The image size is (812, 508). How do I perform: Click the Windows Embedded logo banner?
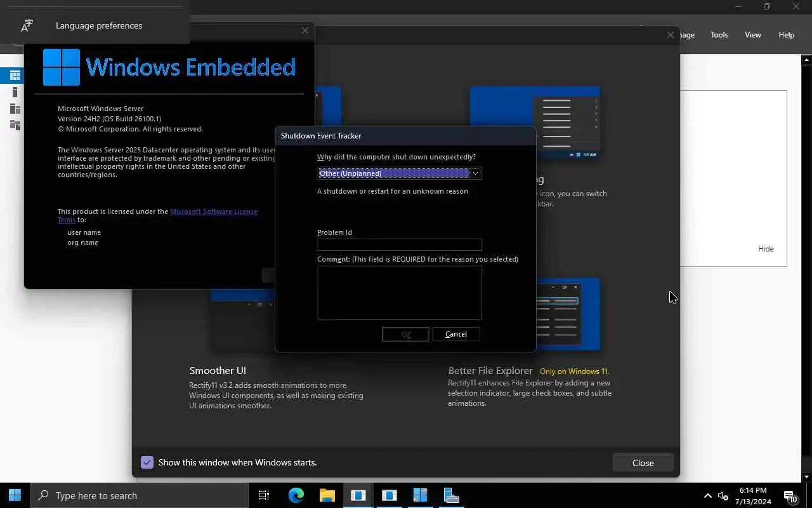169,67
